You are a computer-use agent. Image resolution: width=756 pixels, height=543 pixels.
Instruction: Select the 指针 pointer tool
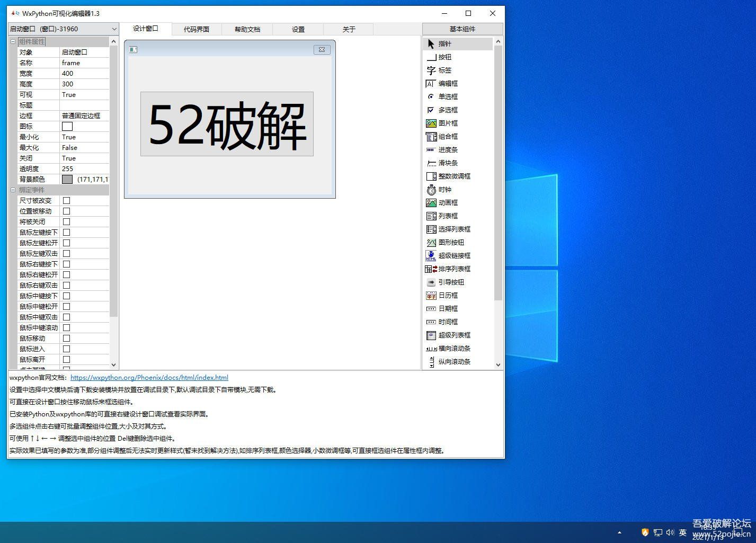[458, 44]
